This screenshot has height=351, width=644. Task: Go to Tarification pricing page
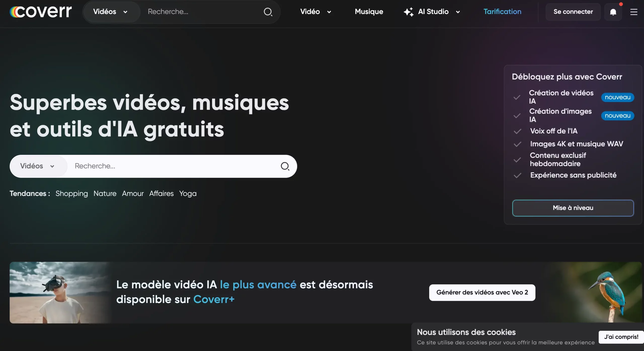[x=502, y=12]
